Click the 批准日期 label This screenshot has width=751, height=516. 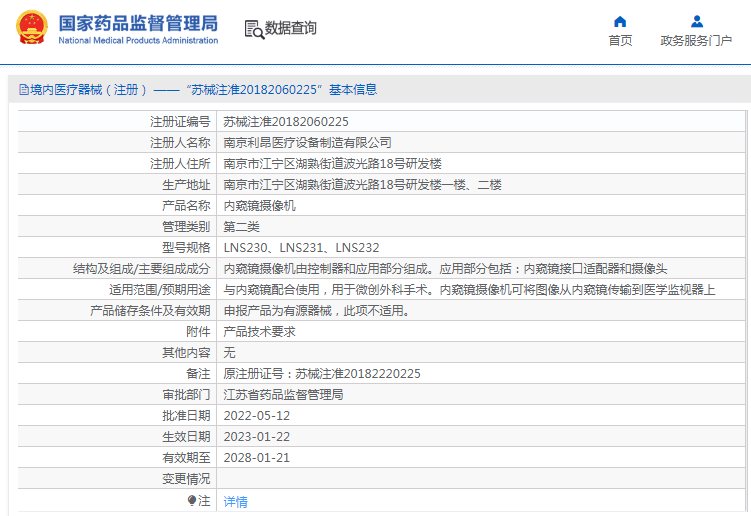(x=186, y=416)
